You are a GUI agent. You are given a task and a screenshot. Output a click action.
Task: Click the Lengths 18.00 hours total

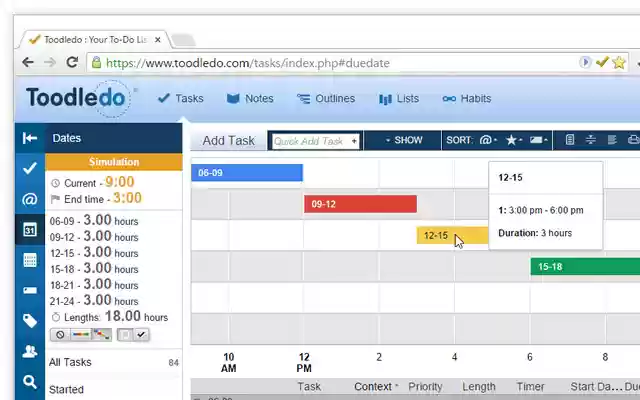[110, 316]
